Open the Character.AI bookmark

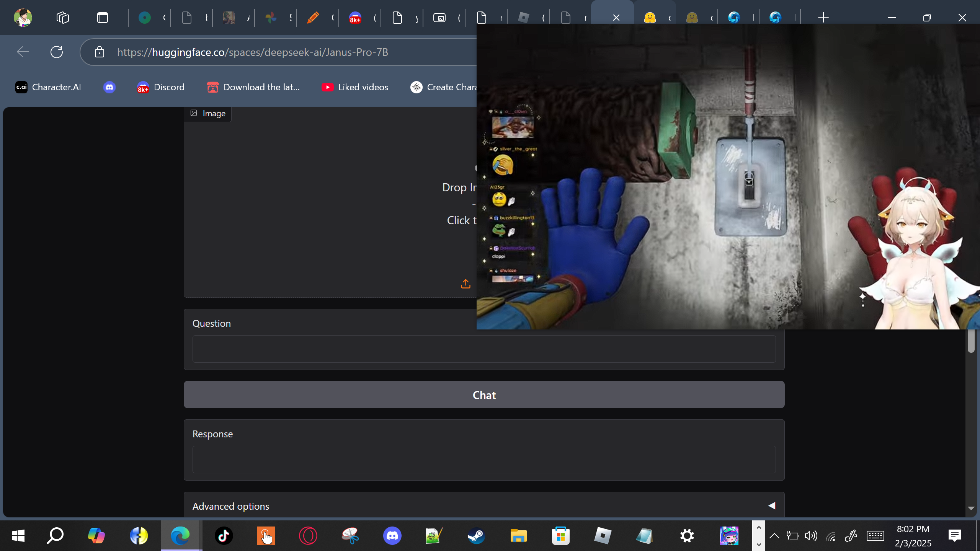[x=48, y=87]
